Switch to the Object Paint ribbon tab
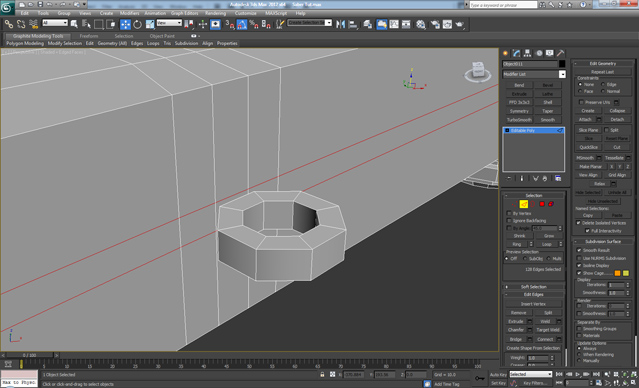Viewport: 639px width, 388px height. tap(162, 36)
